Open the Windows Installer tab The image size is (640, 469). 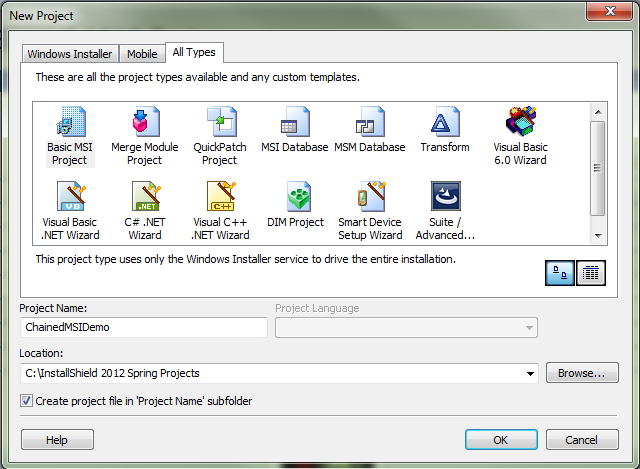click(x=70, y=54)
